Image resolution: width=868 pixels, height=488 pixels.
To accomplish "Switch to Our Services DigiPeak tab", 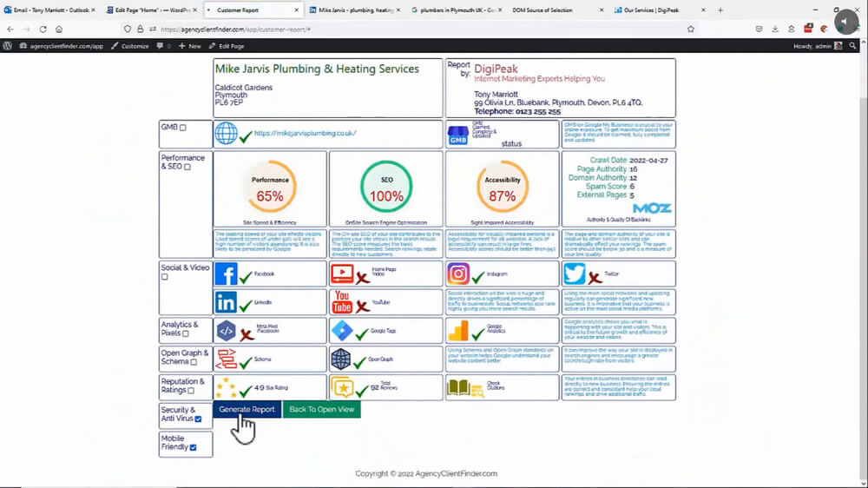I will pos(659,10).
